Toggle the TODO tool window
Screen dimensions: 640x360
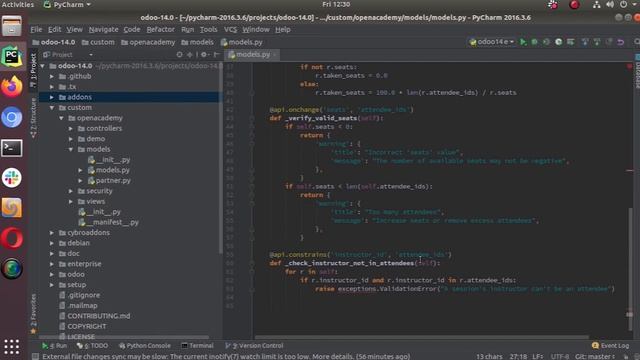[x=93, y=346]
